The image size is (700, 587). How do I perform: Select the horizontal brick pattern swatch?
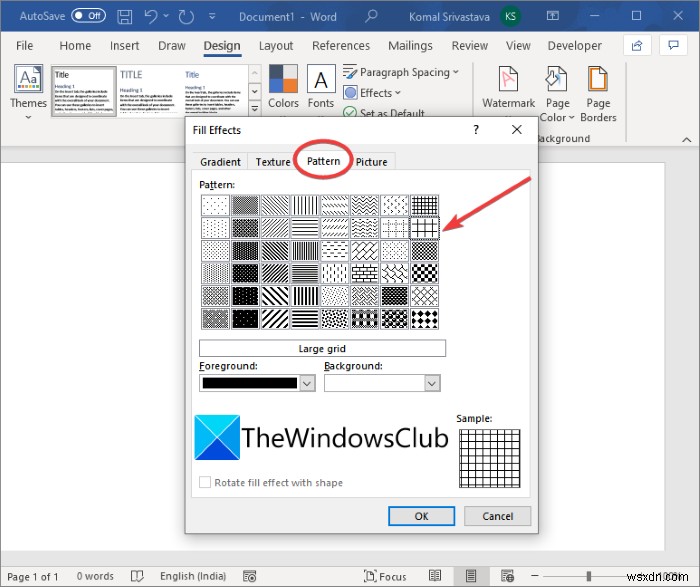coord(364,273)
